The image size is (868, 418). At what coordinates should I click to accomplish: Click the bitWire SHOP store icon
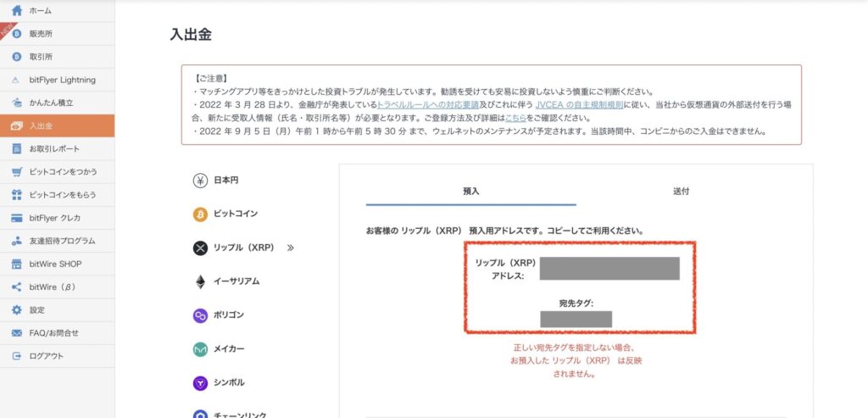(x=17, y=264)
